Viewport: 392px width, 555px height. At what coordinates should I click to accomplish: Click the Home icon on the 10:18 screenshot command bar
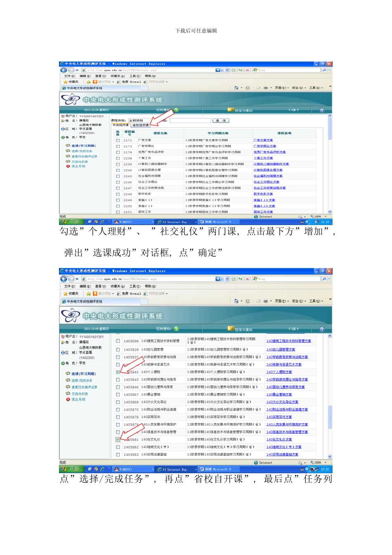click(x=236, y=88)
